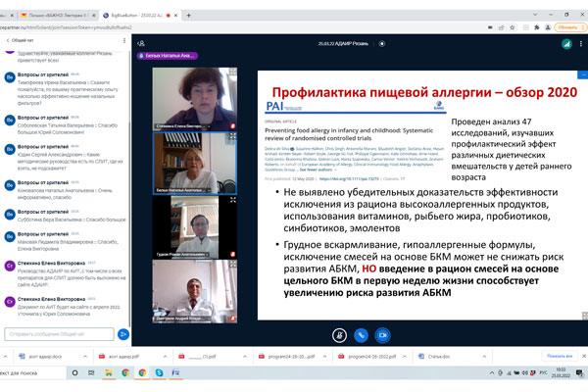Open Cortana circle on taskbar
Screen dimensions: 588x392
pyautogui.click(x=75, y=372)
